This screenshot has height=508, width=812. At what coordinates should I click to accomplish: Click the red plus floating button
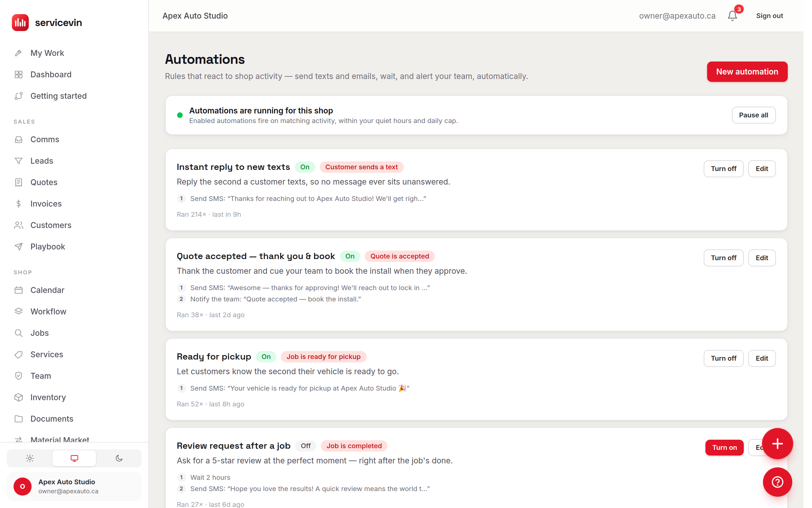coord(777,444)
